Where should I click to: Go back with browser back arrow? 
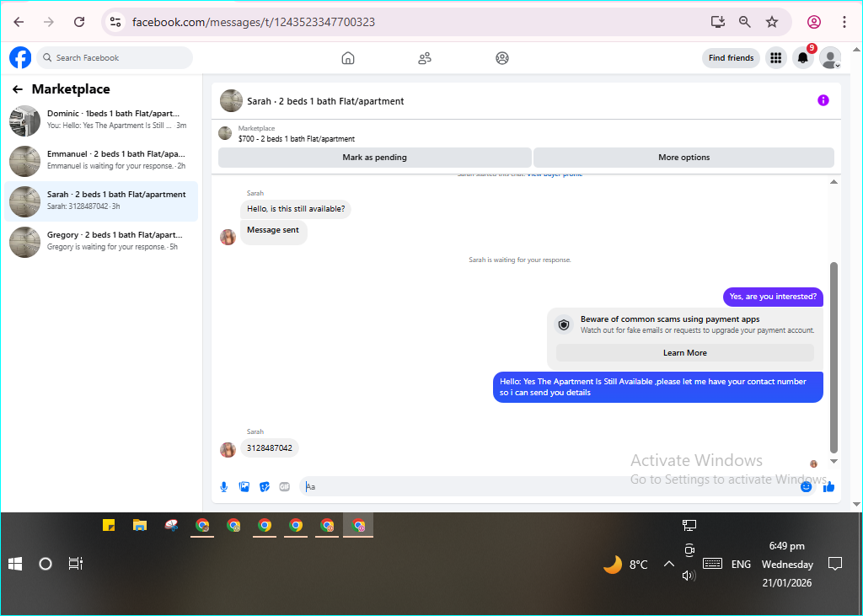(19, 22)
